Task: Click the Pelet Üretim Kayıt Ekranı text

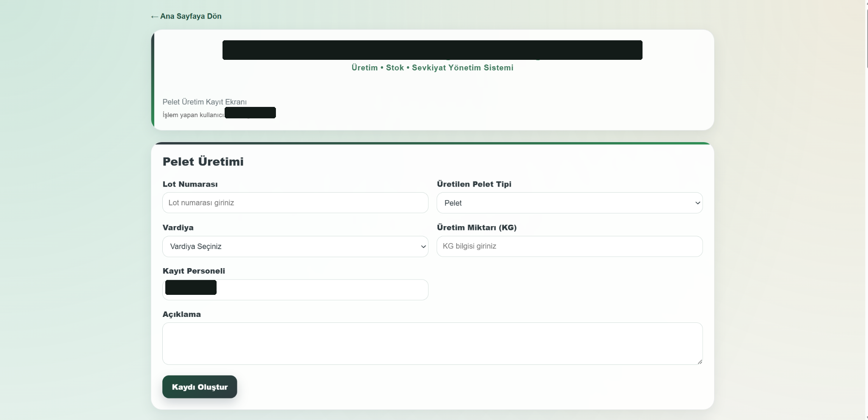Action: click(205, 102)
